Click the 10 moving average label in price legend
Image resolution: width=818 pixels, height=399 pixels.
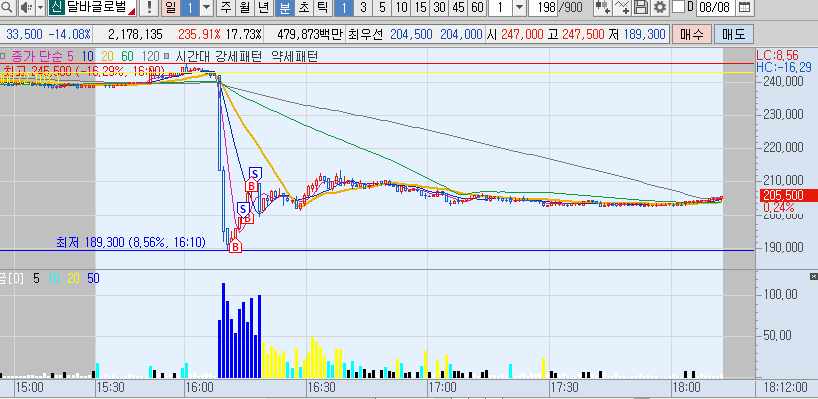tap(88, 56)
